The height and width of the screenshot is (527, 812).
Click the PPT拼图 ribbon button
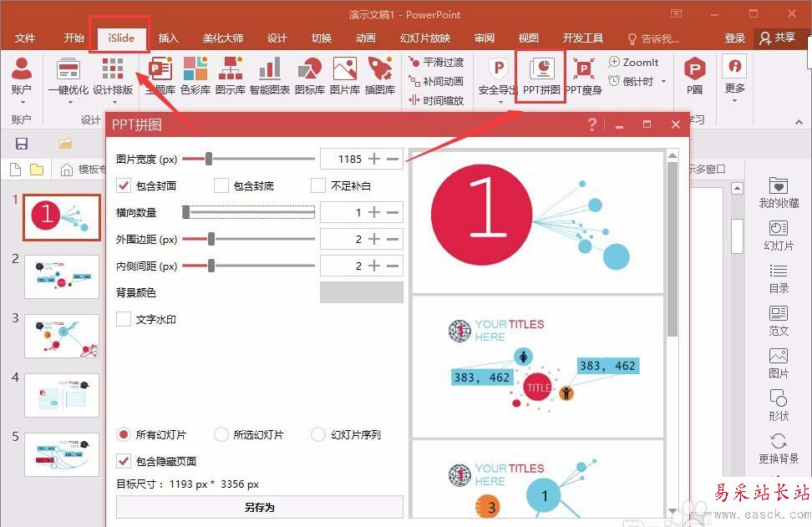coord(541,77)
